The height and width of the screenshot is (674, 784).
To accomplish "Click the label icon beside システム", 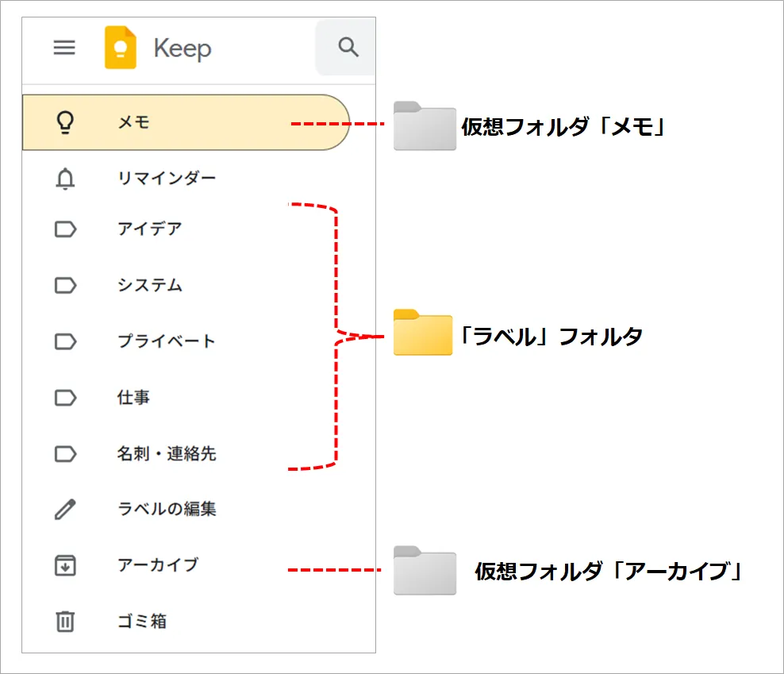I will pos(65,285).
